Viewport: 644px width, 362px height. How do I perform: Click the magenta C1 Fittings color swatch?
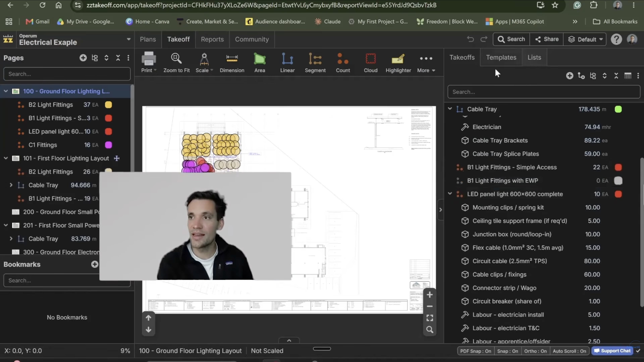[x=108, y=145]
